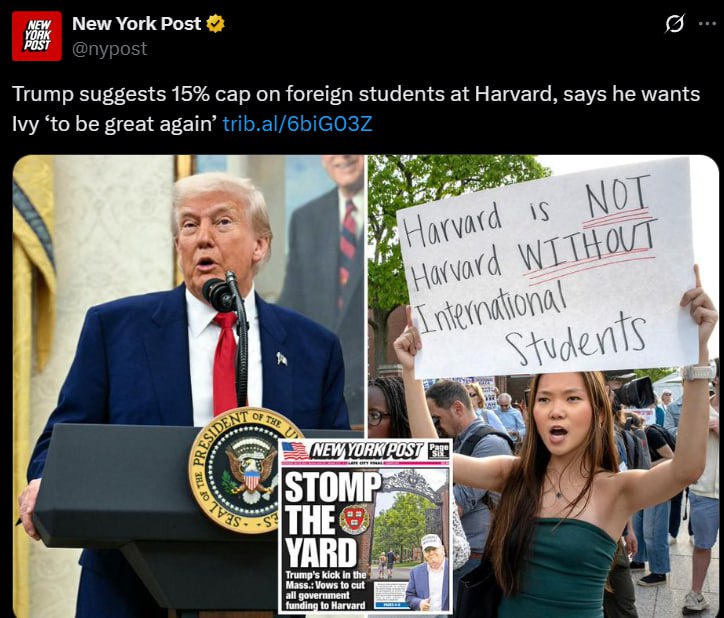This screenshot has width=724, height=618.
Task: Click the New York Post front page inset
Action: 365,527
